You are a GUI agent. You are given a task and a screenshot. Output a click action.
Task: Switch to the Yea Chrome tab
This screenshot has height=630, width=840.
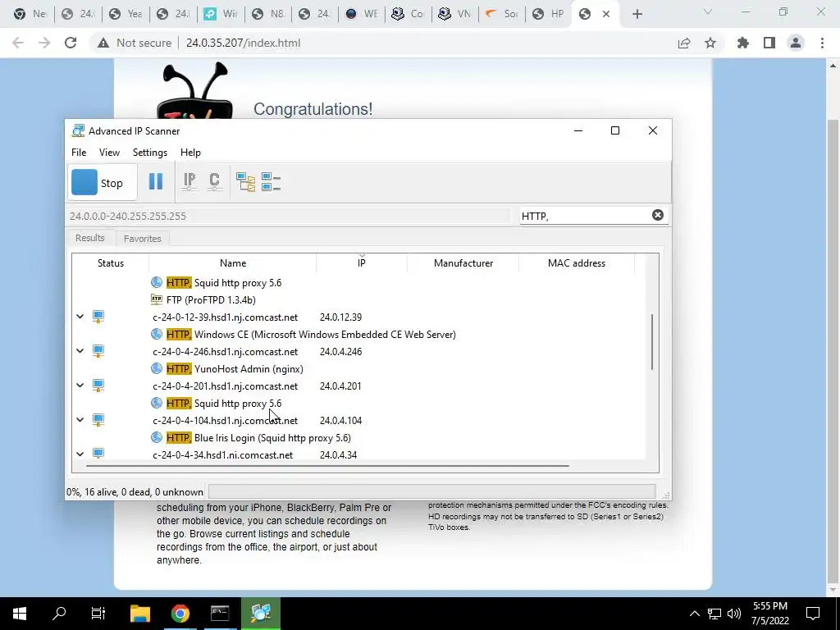tap(126, 14)
